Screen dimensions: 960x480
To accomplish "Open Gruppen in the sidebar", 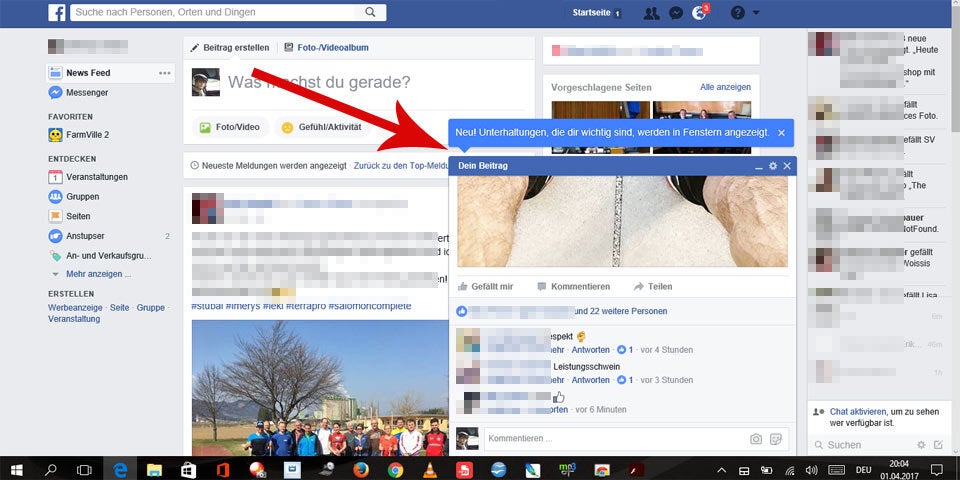I will [83, 197].
